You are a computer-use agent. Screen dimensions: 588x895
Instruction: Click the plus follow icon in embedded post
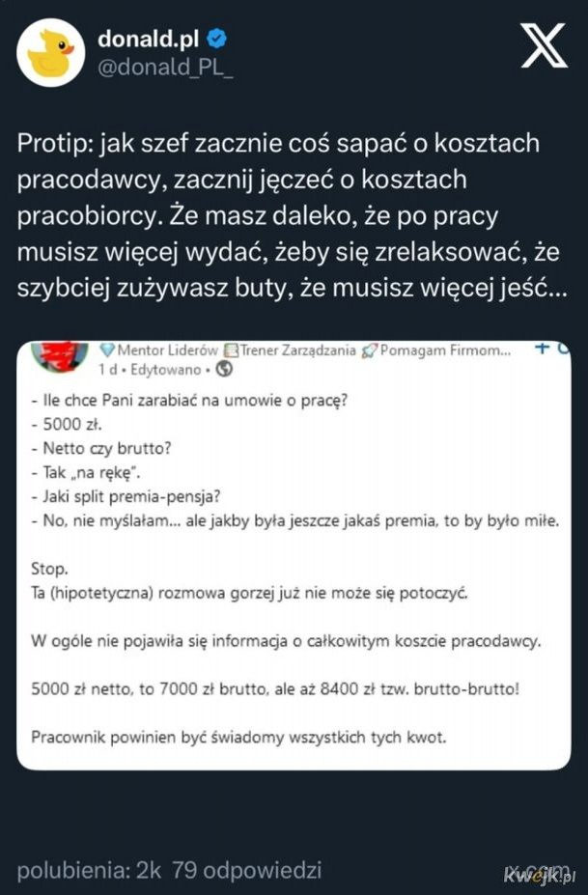click(543, 350)
